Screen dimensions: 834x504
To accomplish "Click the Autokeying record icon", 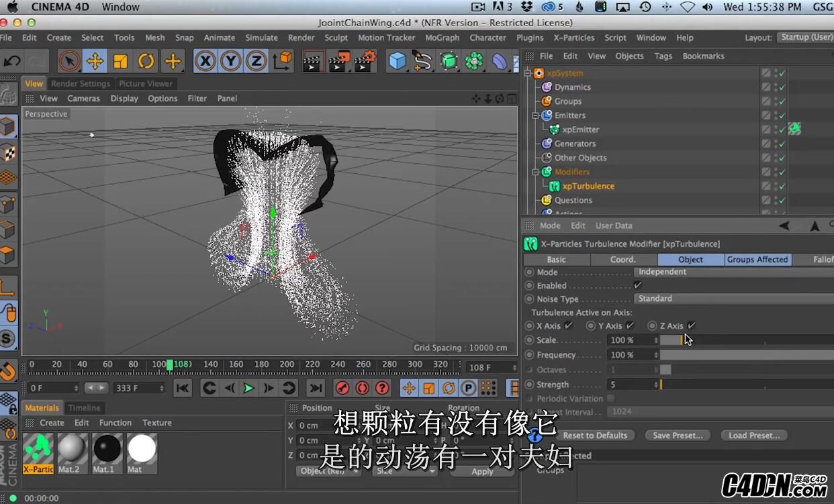I will click(363, 388).
